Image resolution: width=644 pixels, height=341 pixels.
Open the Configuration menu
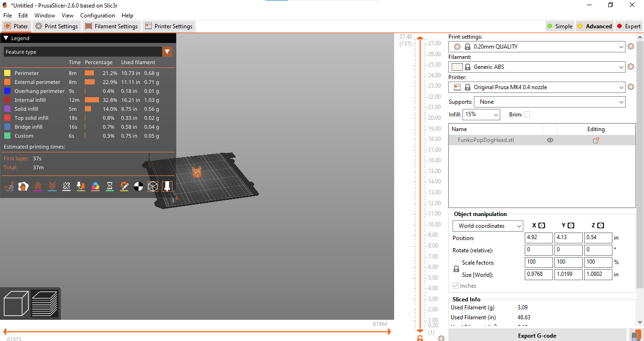tap(98, 16)
